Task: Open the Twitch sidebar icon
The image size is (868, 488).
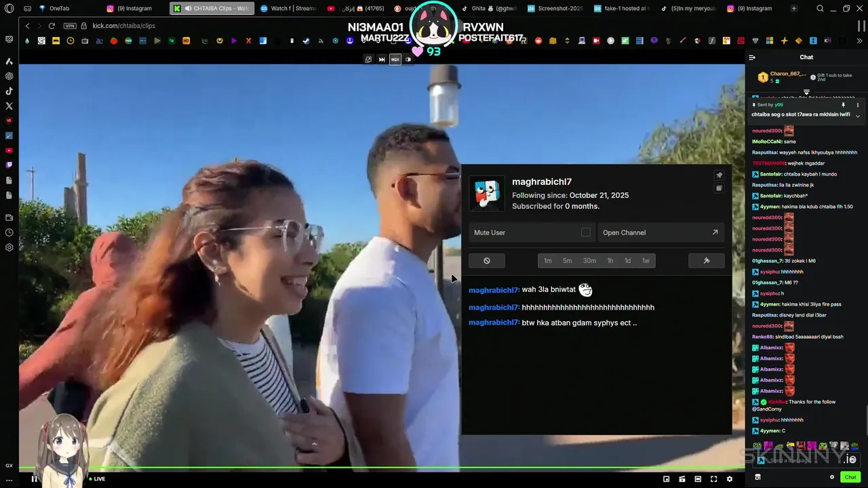Action: (x=9, y=165)
